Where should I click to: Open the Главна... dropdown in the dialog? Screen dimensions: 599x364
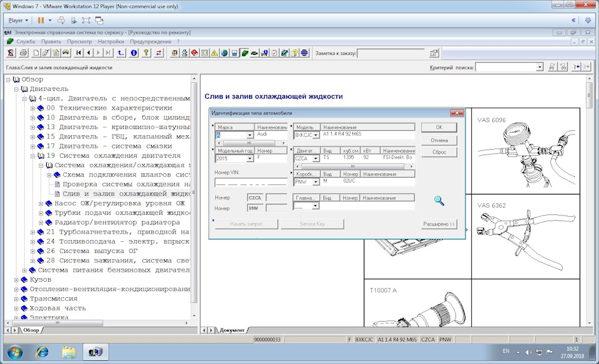(316, 206)
